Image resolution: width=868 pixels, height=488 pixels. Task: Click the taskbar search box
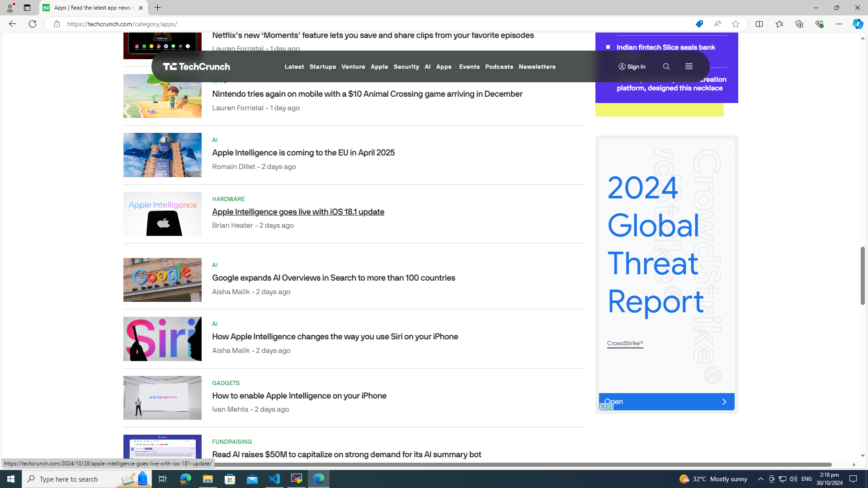(x=87, y=479)
